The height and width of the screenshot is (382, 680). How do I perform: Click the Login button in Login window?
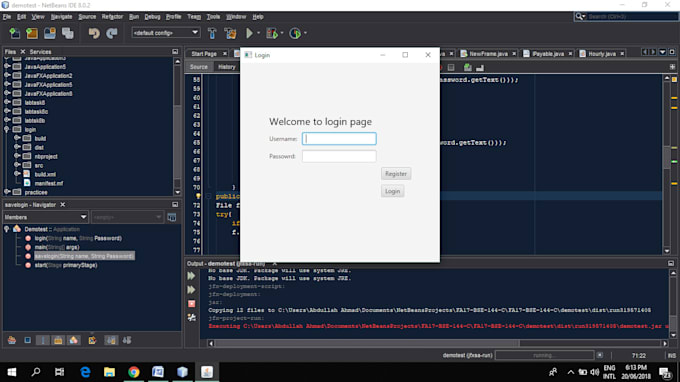(x=392, y=191)
